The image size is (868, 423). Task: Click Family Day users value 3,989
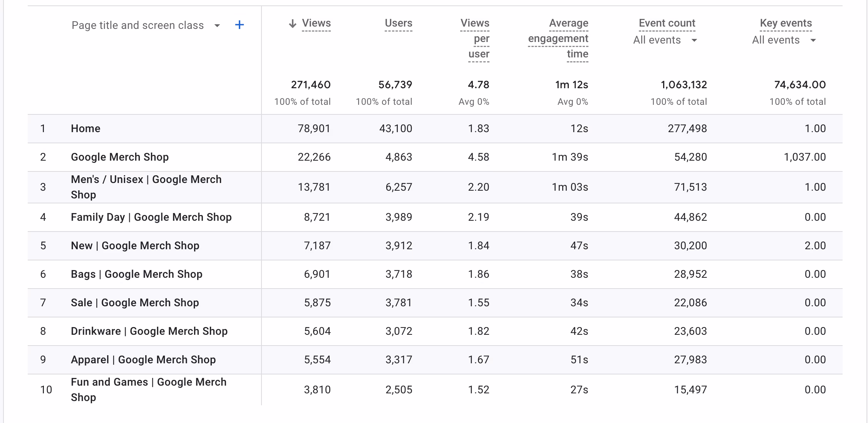pos(399,217)
